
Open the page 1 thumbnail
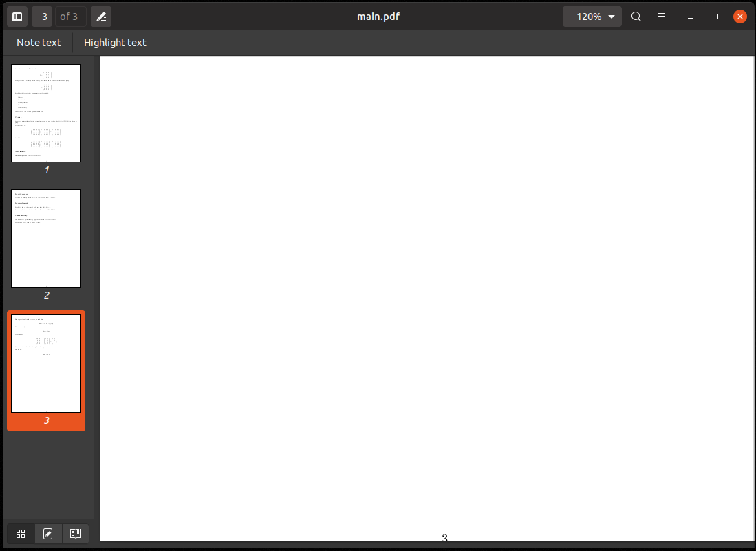pyautogui.click(x=46, y=114)
